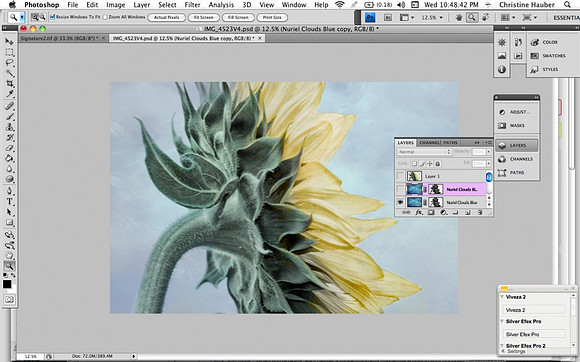The image size is (580, 362).
Task: Select the Magic Wand tool
Action: [x=9, y=74]
